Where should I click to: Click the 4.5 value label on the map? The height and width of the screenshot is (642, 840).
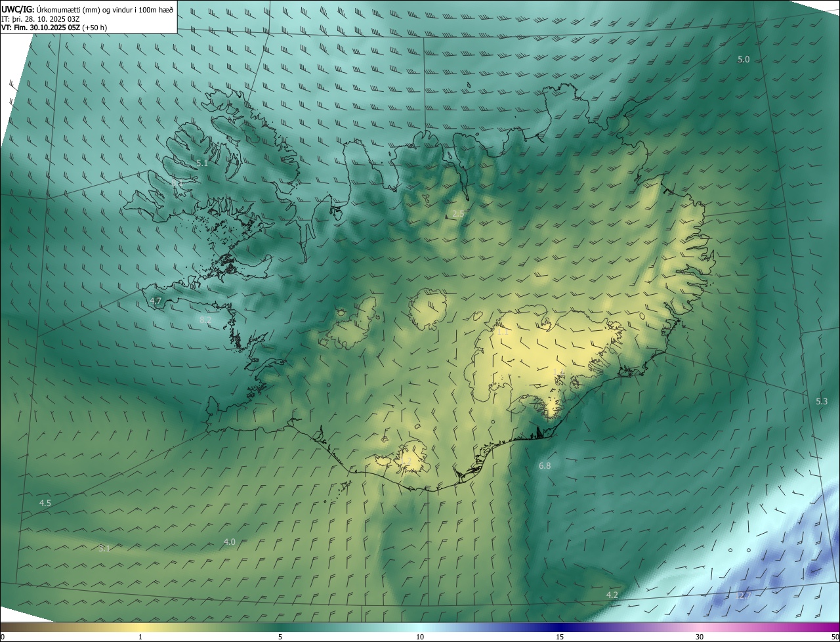click(45, 503)
